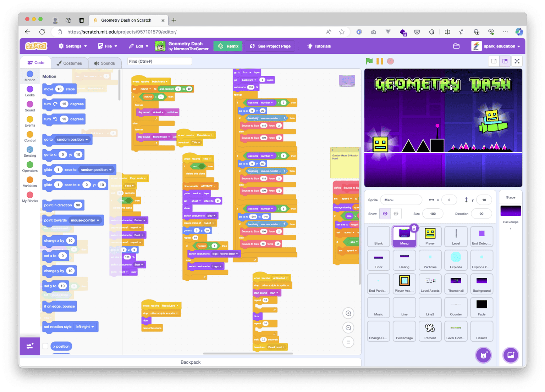Select the Control block category

click(30, 137)
